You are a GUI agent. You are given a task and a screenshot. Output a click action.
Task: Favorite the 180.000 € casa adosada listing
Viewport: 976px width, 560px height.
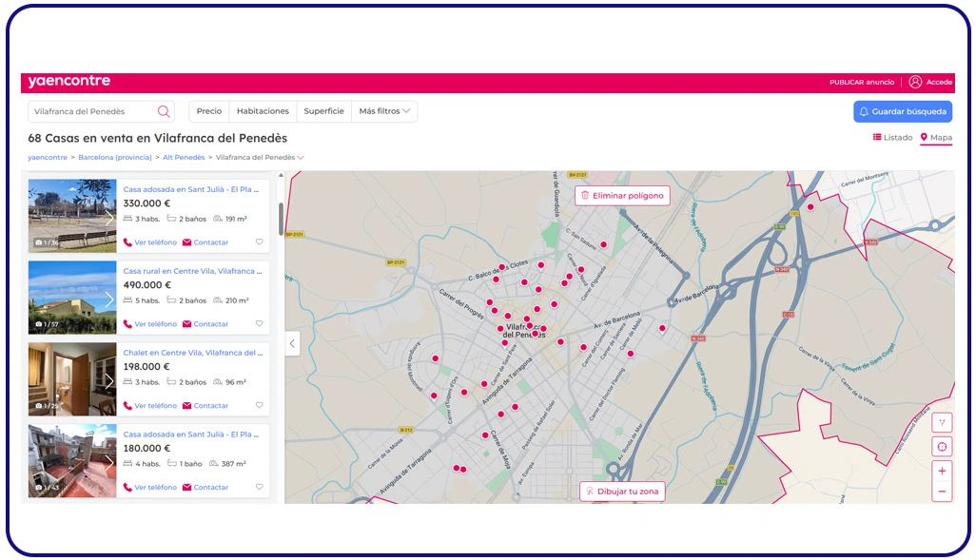[x=258, y=486]
